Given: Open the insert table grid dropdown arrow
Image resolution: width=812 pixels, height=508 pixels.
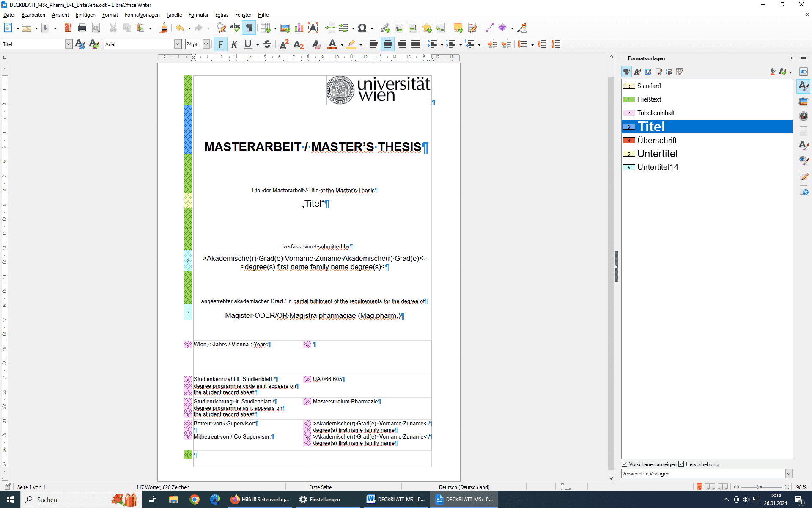Looking at the screenshot, I should (x=275, y=28).
